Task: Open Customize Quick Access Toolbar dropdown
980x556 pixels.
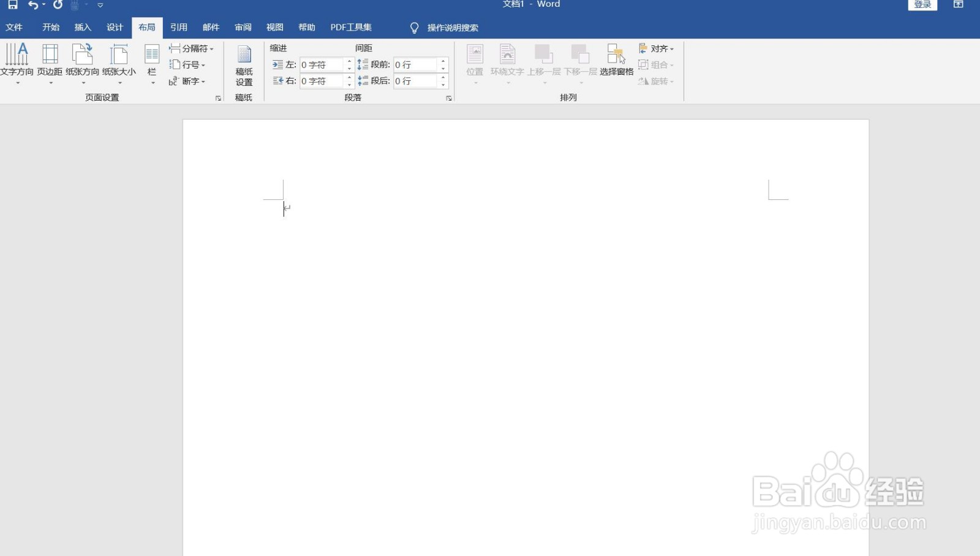Action: click(x=100, y=5)
